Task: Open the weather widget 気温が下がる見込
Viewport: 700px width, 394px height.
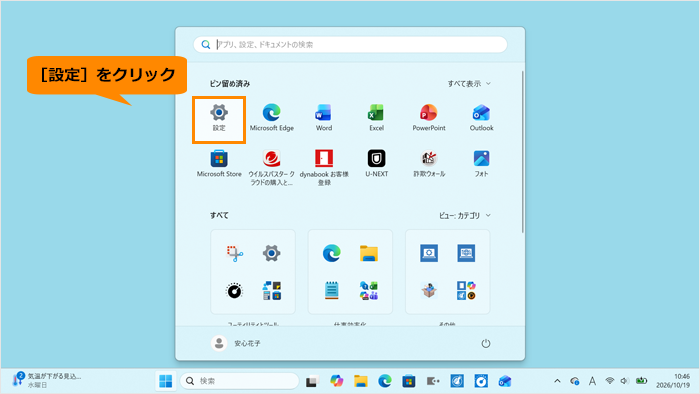Action: 47,381
